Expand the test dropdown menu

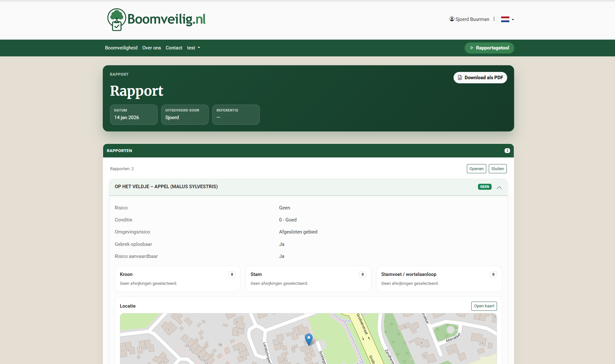click(x=193, y=48)
